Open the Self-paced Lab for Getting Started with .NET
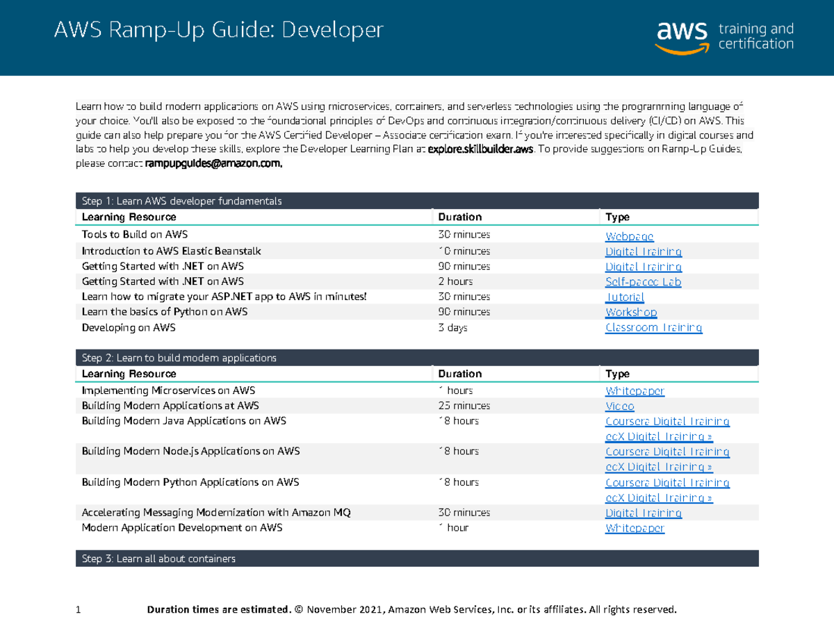The height and width of the screenshot is (644, 834). [x=643, y=281]
